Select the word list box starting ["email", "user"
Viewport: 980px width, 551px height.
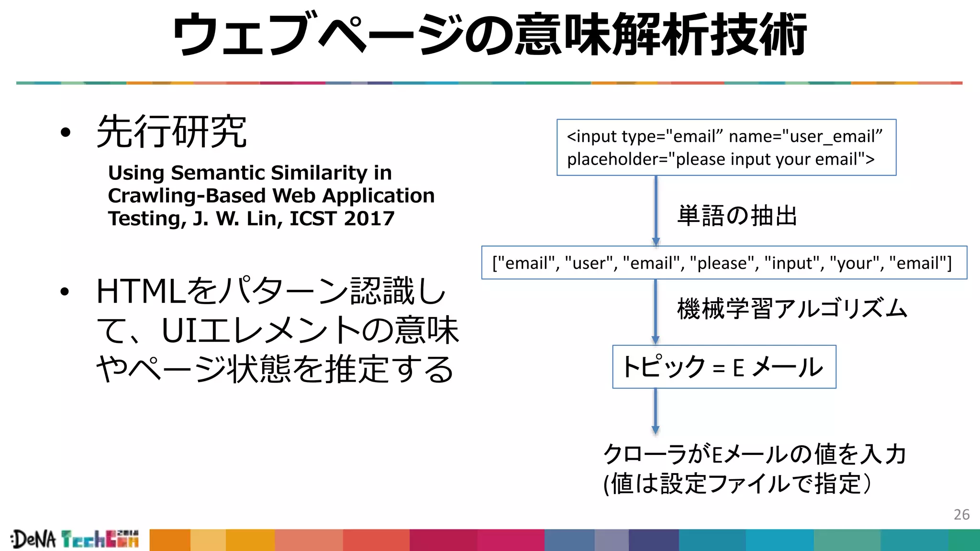click(724, 263)
